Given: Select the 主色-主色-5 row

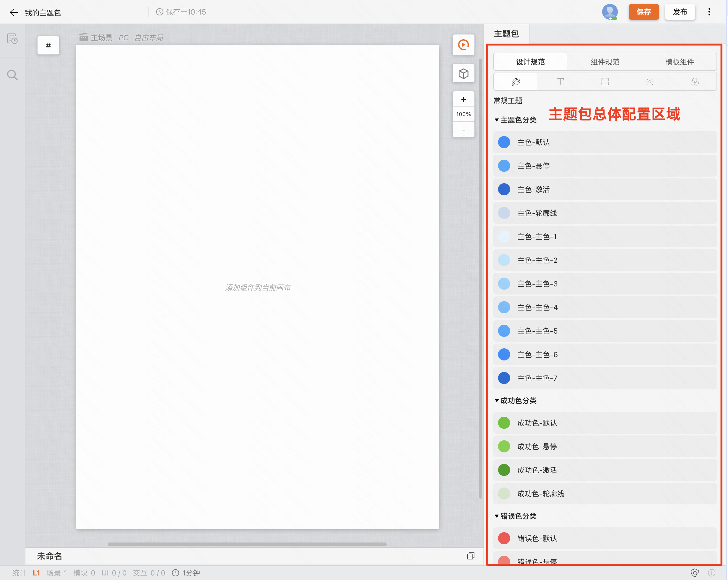Looking at the screenshot, I should [x=605, y=331].
